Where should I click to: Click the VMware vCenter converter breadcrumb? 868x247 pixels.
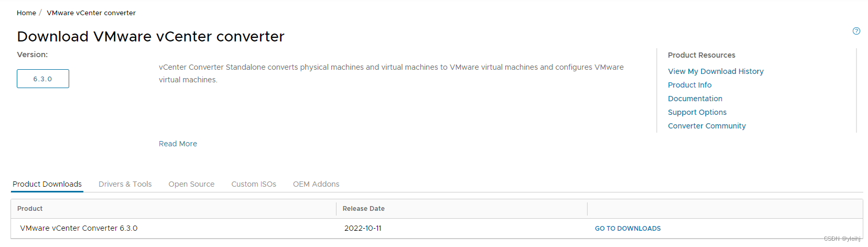(91, 13)
